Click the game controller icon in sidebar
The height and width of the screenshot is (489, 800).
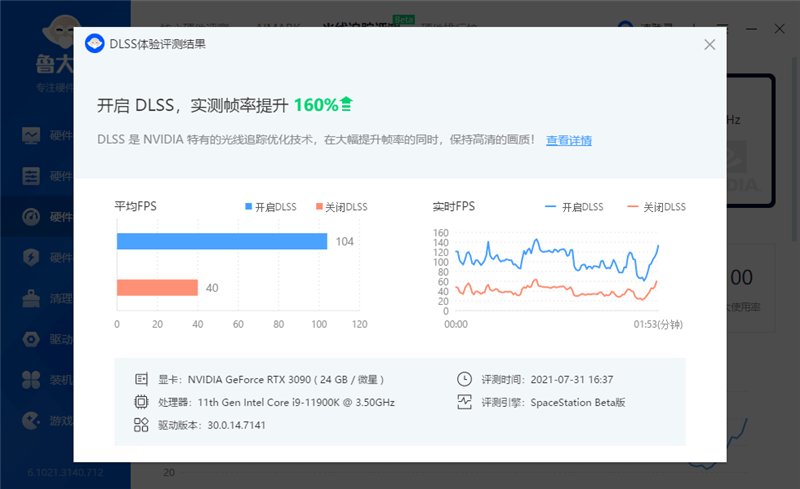(31, 421)
